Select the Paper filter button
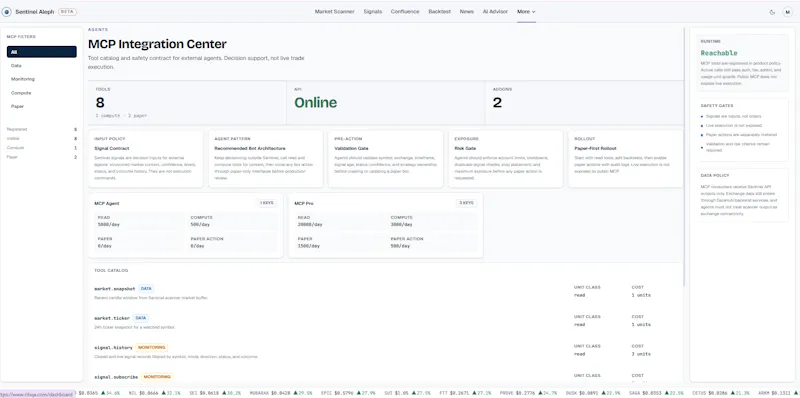 (x=42, y=106)
